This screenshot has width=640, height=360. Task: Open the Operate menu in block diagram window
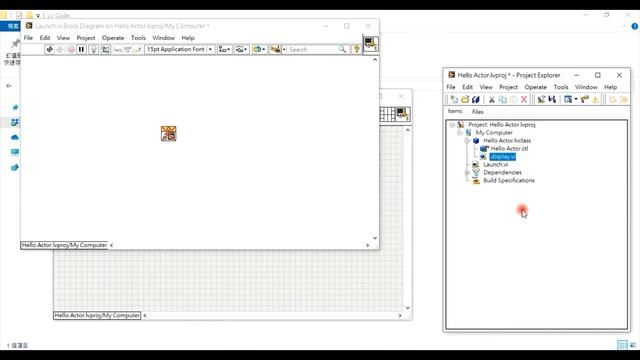tap(113, 38)
